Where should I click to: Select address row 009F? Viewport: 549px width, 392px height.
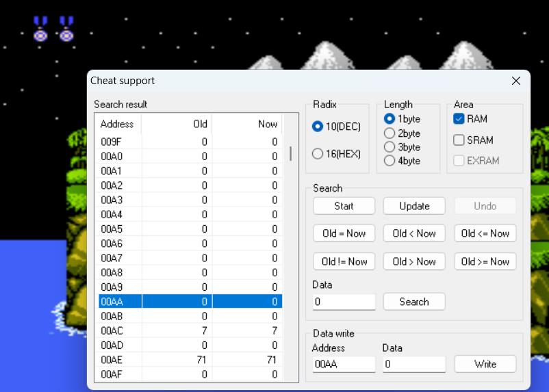(x=190, y=142)
